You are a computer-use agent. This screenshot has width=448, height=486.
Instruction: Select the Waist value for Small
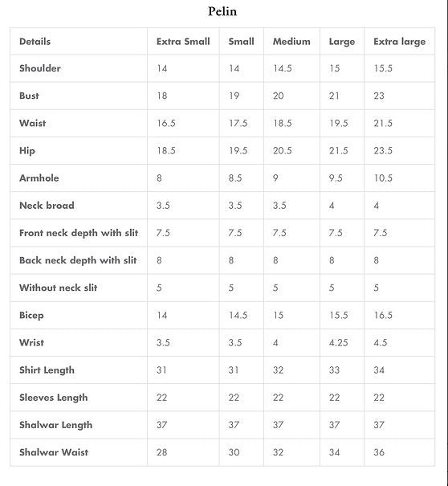coord(238,124)
